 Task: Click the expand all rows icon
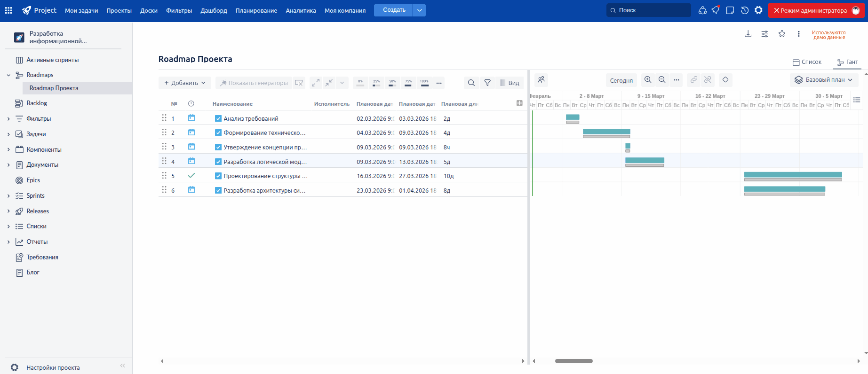(316, 83)
